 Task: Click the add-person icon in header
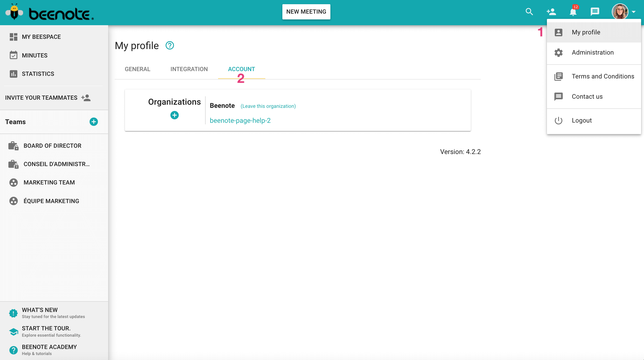coord(551,12)
